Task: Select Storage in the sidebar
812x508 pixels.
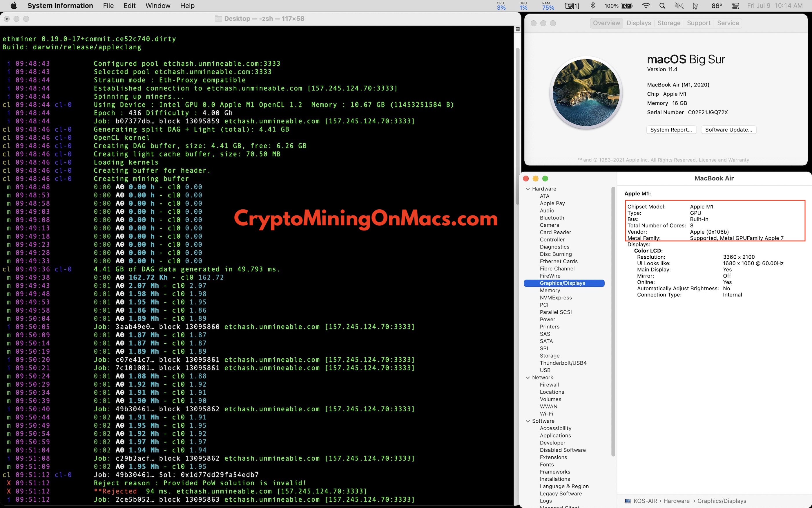Action: (x=550, y=356)
